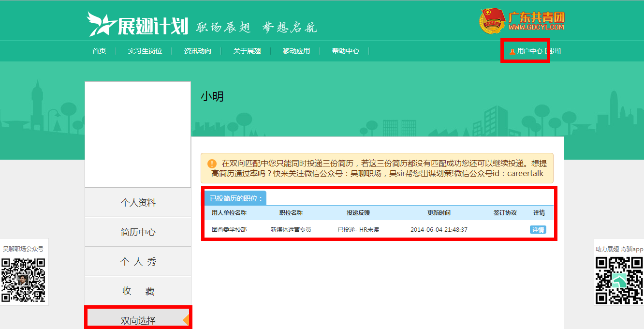Open the 实习生岗位 menu item
This screenshot has width=644, height=329.
[145, 51]
